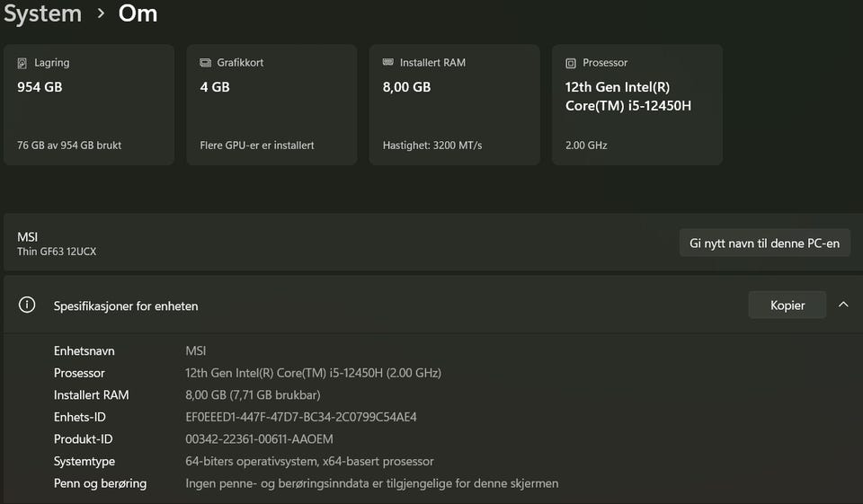
Task: Click the Spesifikasjoner for enheten heading
Action: (126, 306)
